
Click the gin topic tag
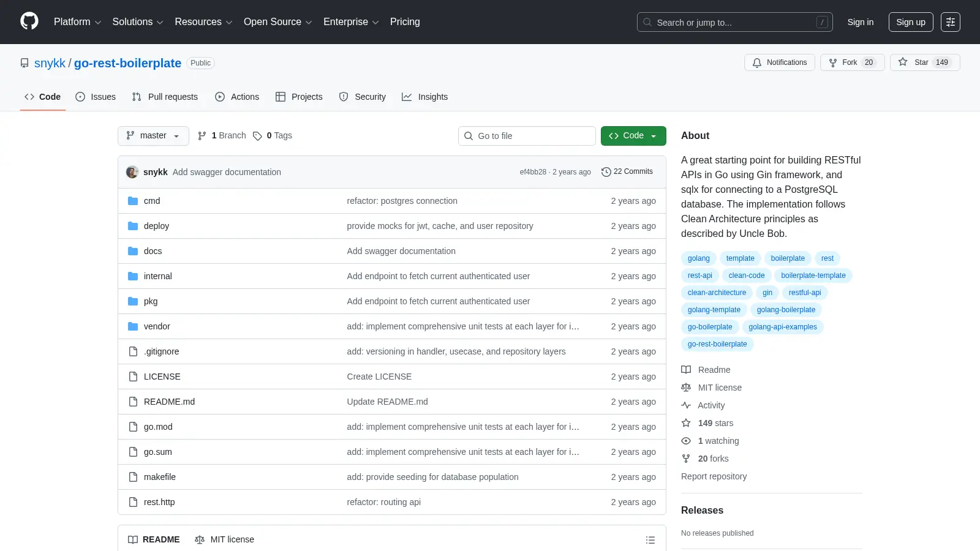767,293
